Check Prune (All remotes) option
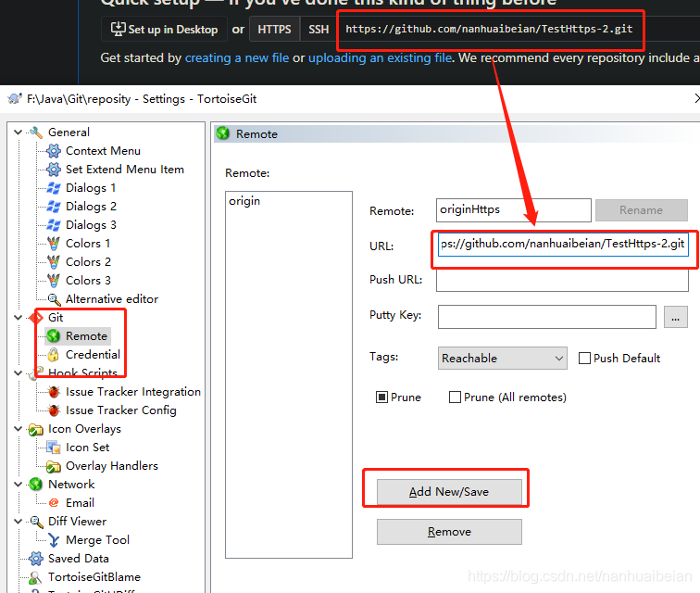Screen dimensions: 700x593 (x=455, y=397)
